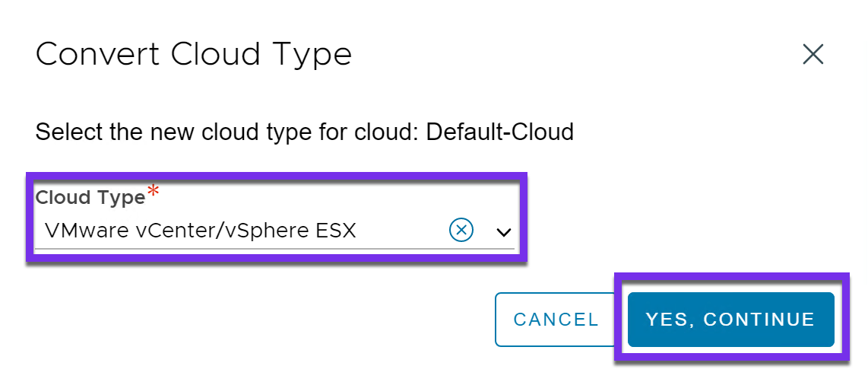Clear the selected Cloud Type value
868x382 pixels.
point(461,230)
